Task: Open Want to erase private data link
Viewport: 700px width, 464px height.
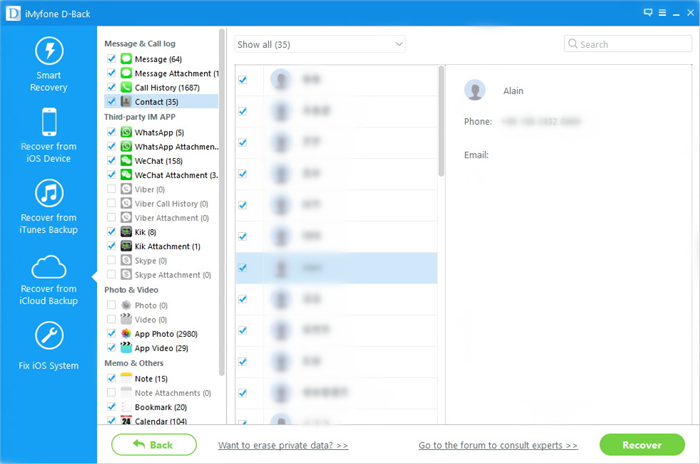Action: point(283,445)
